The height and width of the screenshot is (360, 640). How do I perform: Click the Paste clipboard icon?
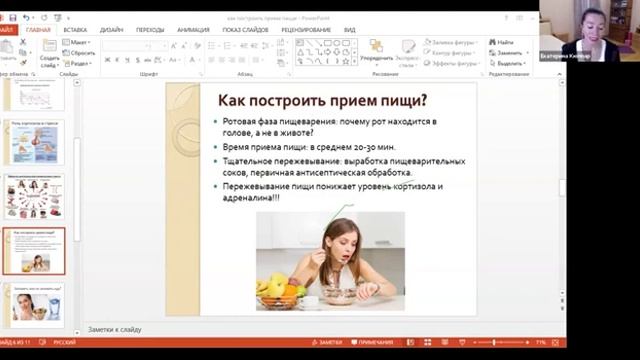[6, 47]
